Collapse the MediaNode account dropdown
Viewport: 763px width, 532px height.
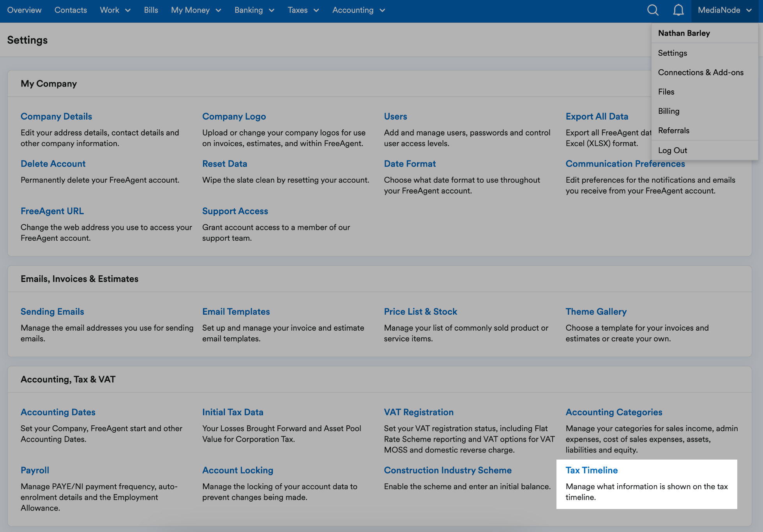[x=724, y=10]
